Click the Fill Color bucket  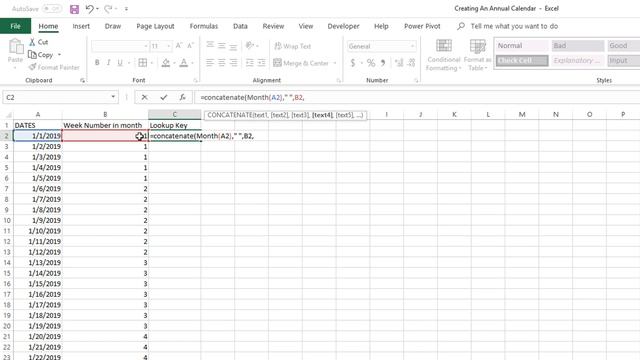[x=165, y=63]
